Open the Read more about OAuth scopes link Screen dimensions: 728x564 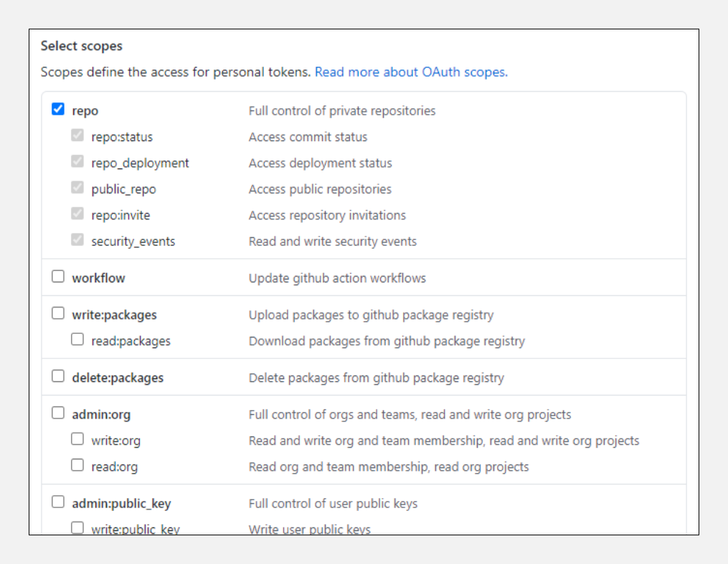click(x=411, y=72)
